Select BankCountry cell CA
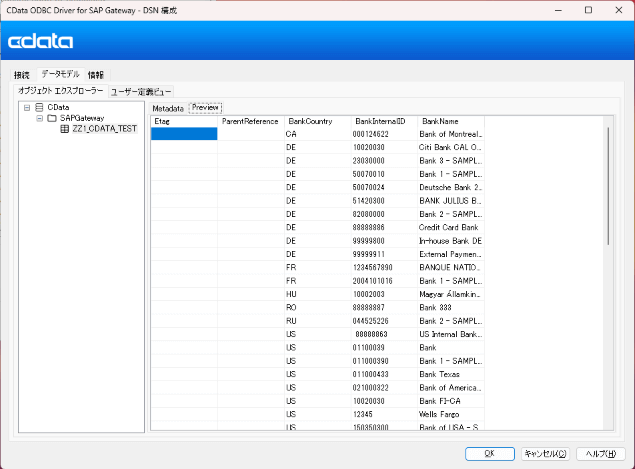 [x=318, y=134]
